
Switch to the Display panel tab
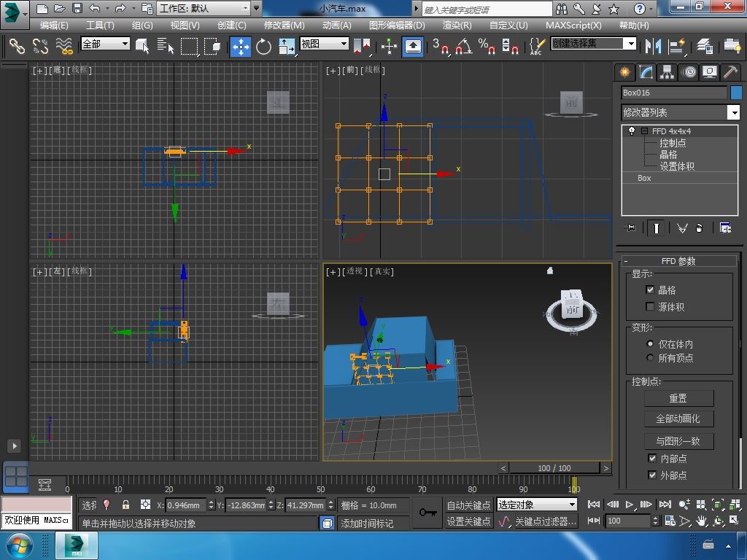(x=710, y=72)
